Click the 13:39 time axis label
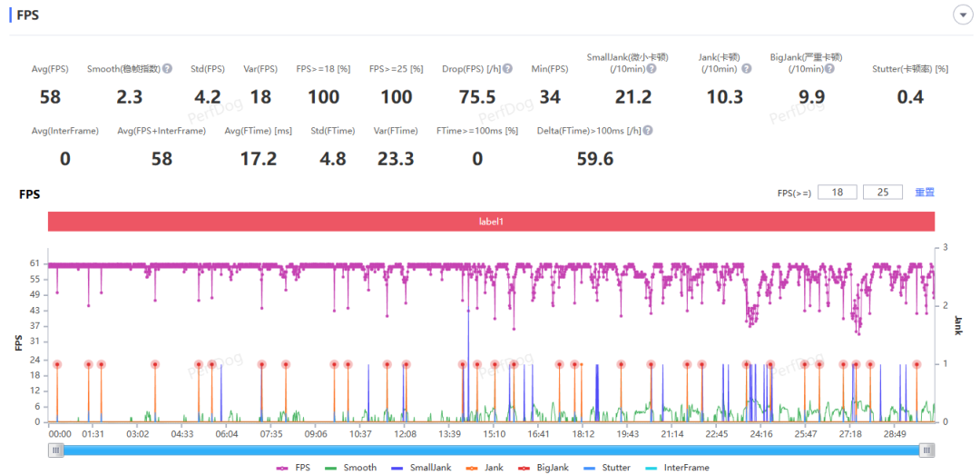 click(x=449, y=434)
